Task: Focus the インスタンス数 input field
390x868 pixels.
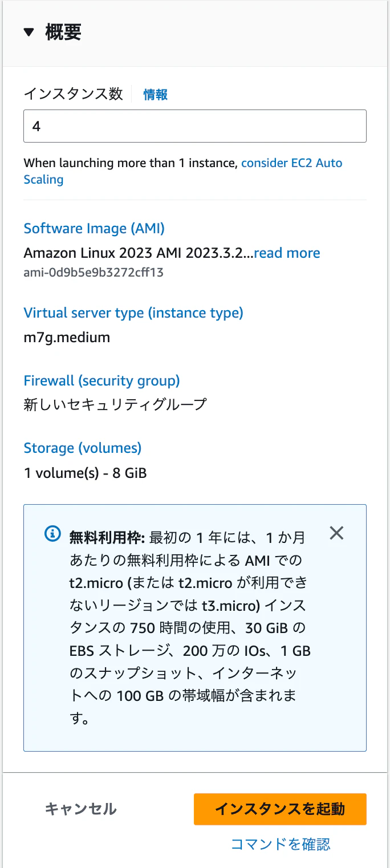Action: click(194, 126)
